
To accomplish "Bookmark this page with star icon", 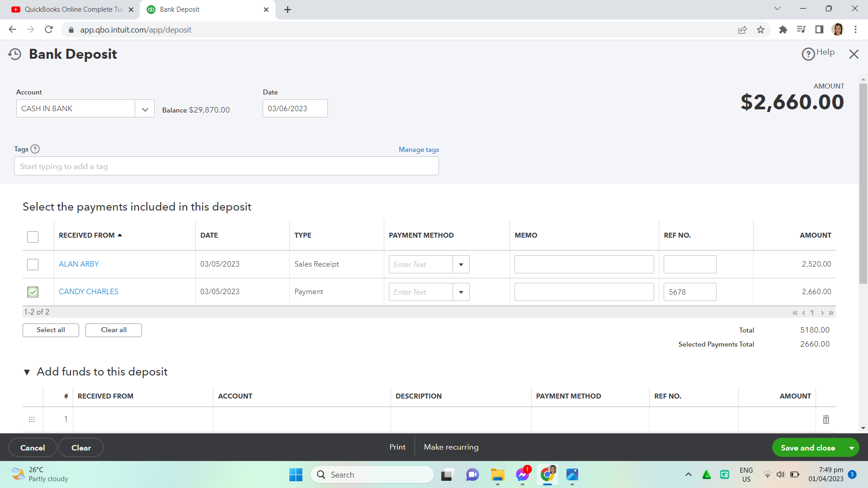I will pyautogui.click(x=760, y=30).
